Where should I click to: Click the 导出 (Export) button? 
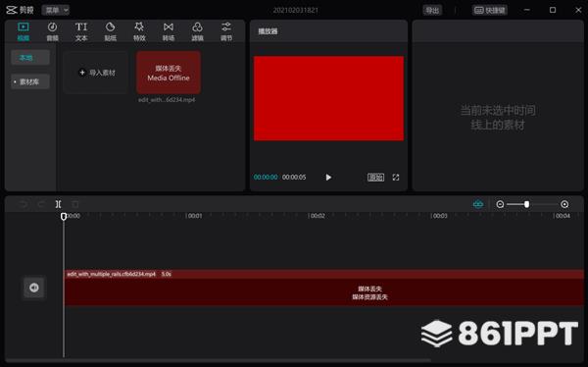pos(432,10)
